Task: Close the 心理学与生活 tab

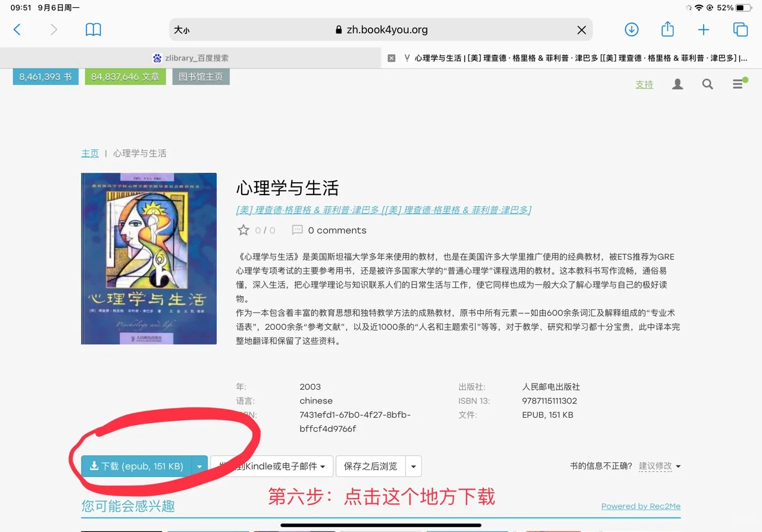Action: pyautogui.click(x=391, y=58)
